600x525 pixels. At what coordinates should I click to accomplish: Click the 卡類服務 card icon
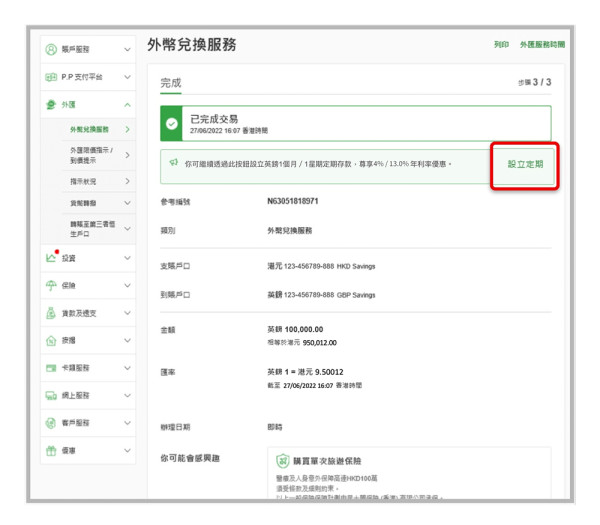[x=51, y=368]
